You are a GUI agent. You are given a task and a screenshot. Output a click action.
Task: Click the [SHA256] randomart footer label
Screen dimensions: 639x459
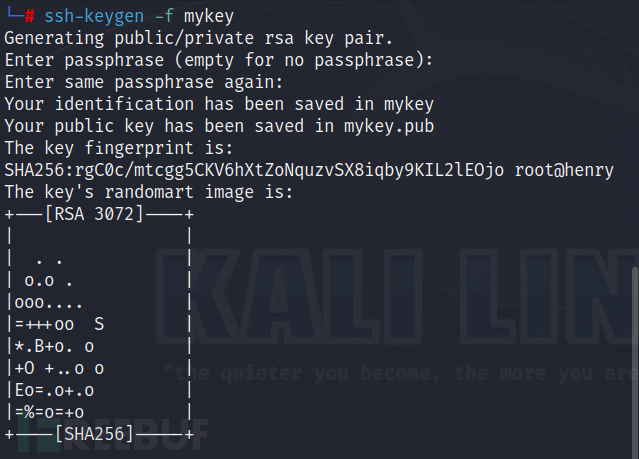(98, 434)
